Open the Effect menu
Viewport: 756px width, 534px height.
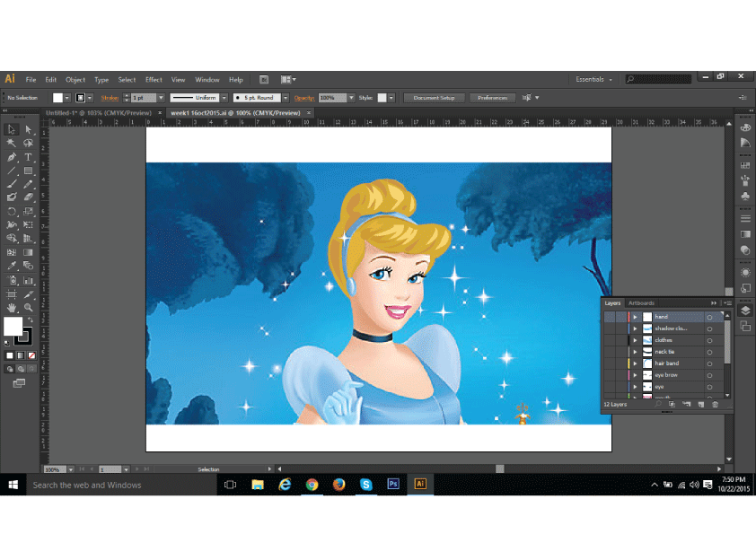pos(154,80)
